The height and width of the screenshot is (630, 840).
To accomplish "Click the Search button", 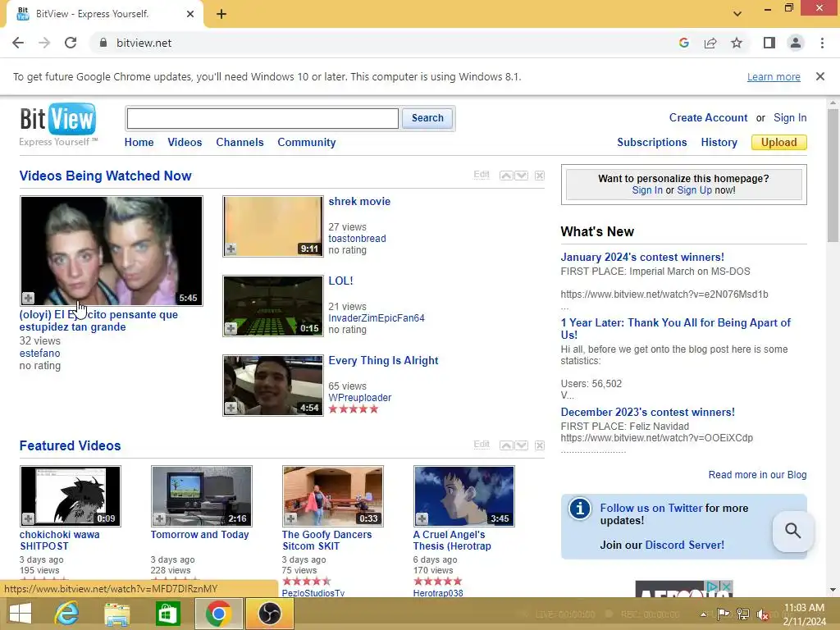I will coord(427,118).
